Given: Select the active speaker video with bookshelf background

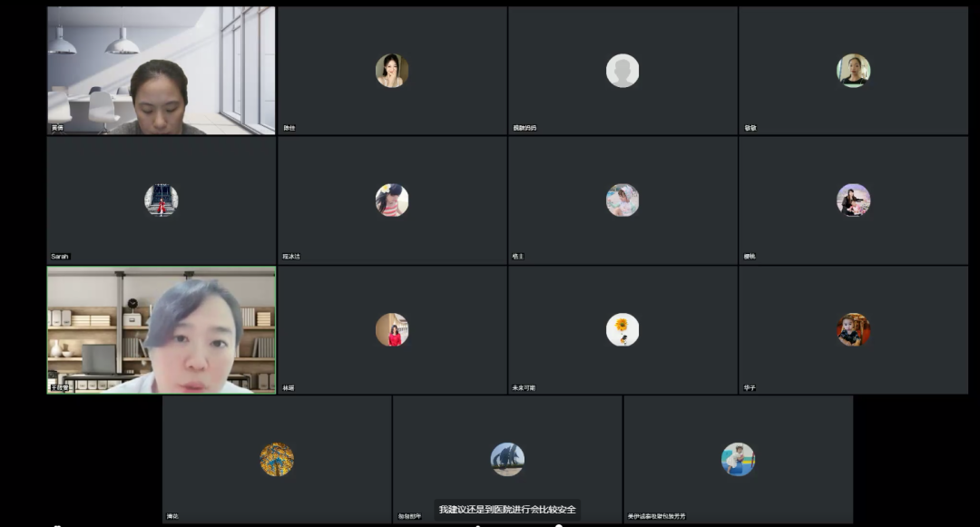Looking at the screenshot, I should 162,330.
